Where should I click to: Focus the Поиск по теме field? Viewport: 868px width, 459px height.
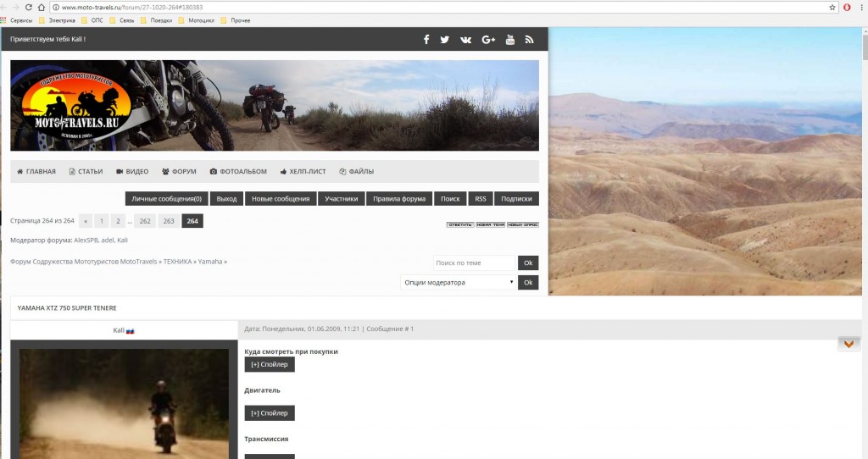475,263
